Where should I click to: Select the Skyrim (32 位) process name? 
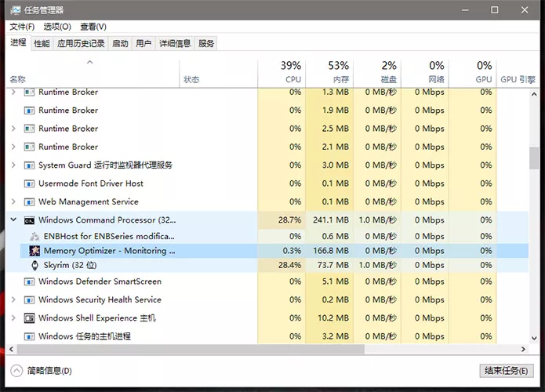click(x=71, y=266)
